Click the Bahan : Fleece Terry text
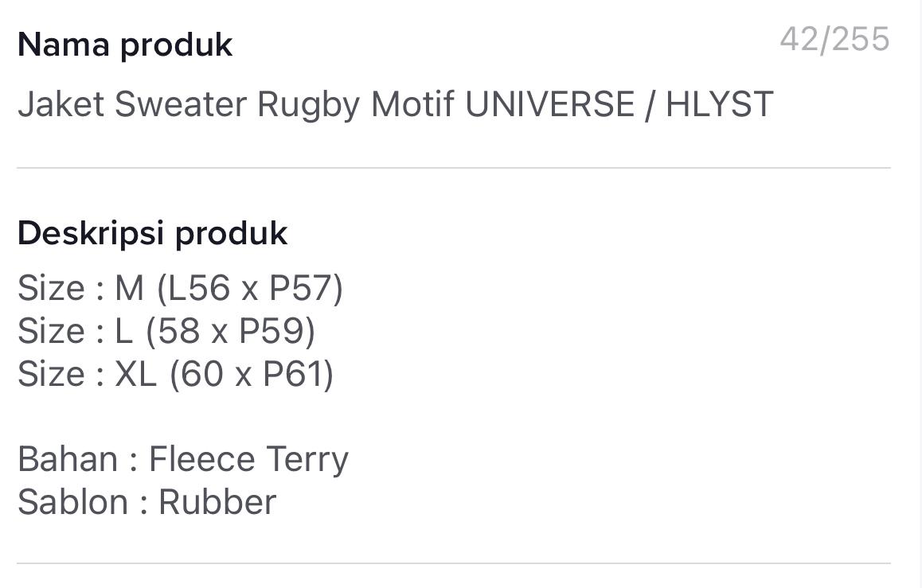Viewport: 922px width, 588px height. 183,458
